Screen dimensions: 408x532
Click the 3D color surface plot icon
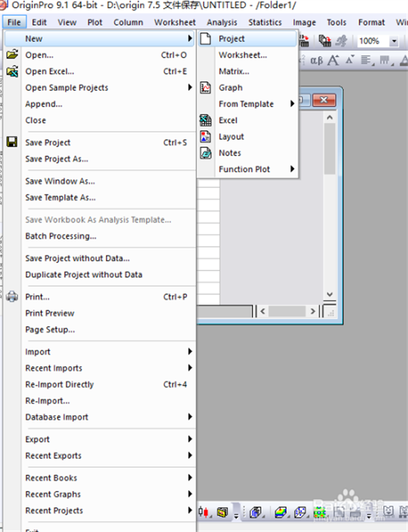pyautogui.click(x=281, y=512)
